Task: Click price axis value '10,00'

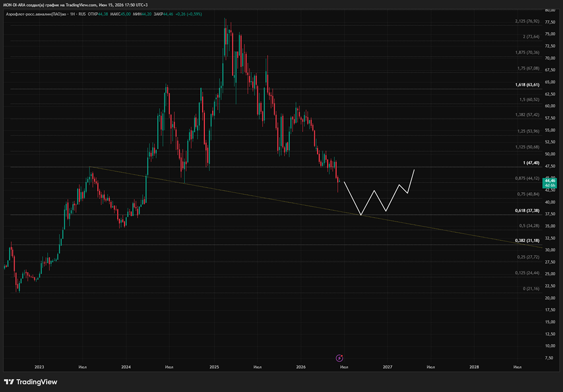Action: [550, 346]
